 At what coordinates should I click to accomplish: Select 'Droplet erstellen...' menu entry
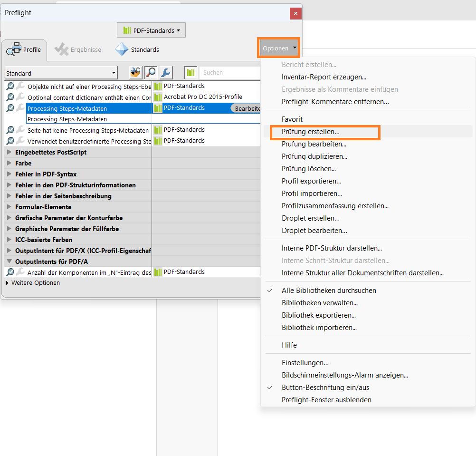coord(311,218)
